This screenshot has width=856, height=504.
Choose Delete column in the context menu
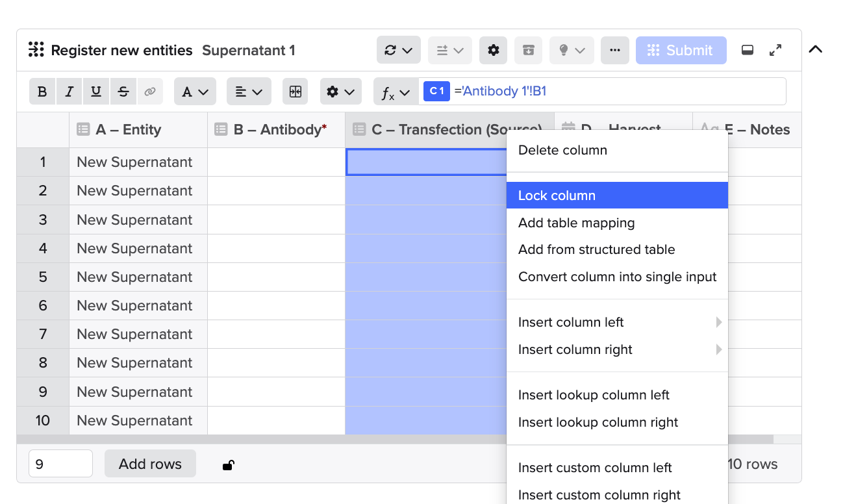pyautogui.click(x=562, y=150)
